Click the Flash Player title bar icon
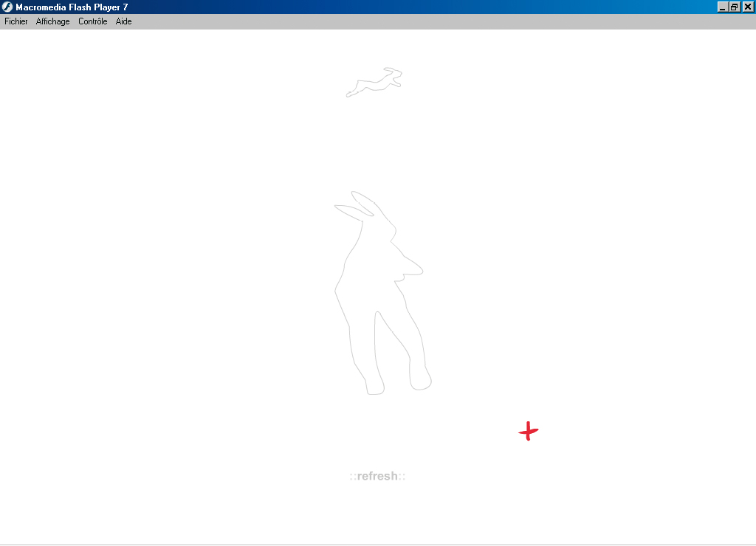 click(x=7, y=7)
